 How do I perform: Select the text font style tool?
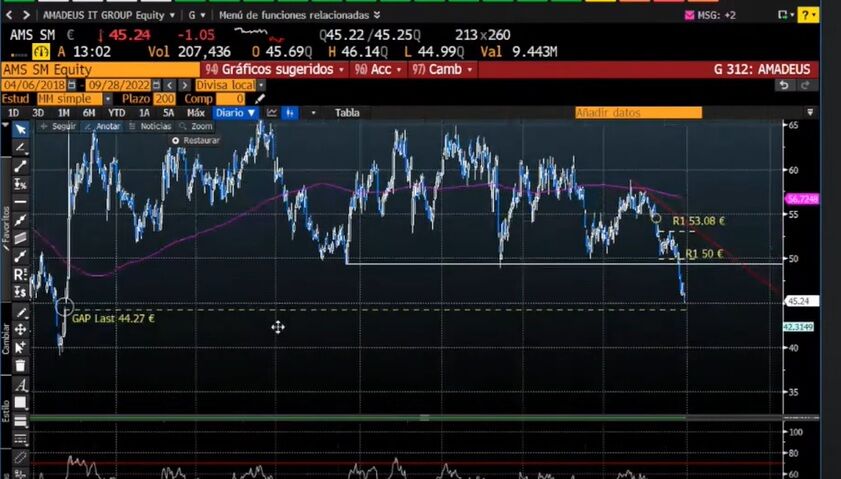coord(20,385)
